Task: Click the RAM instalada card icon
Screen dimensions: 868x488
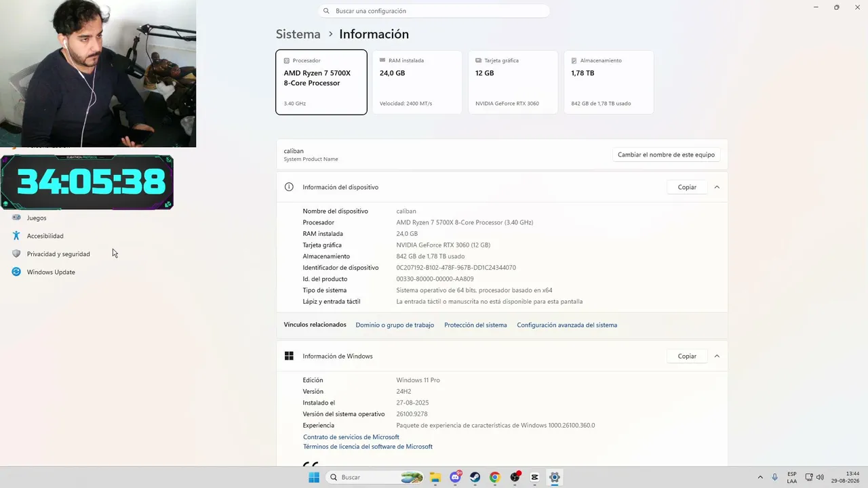Action: pos(382,60)
